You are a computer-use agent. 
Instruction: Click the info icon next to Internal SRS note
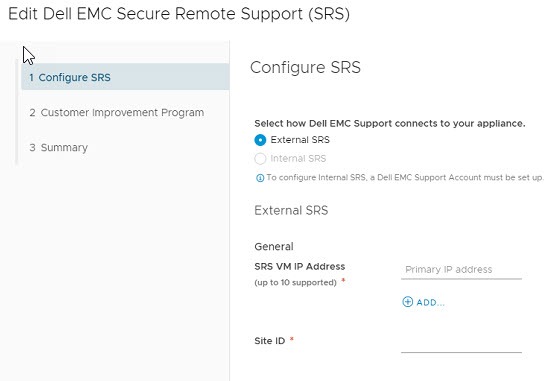tap(260, 178)
